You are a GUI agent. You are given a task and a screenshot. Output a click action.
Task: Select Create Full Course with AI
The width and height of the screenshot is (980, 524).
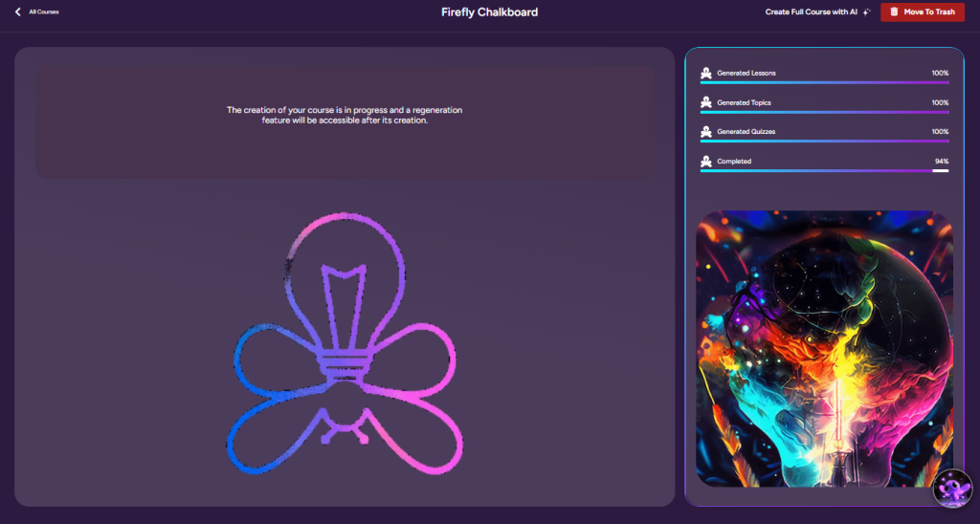click(811, 12)
